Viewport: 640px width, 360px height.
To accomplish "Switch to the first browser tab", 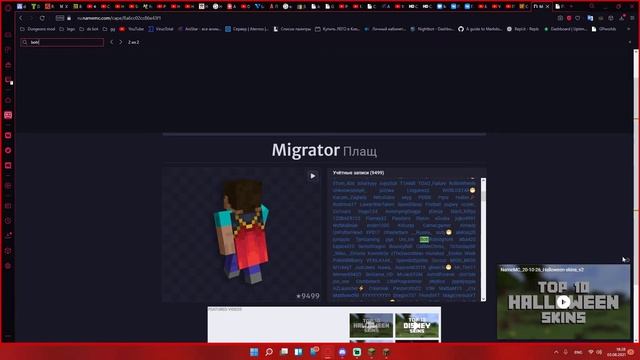I will [21, 7].
